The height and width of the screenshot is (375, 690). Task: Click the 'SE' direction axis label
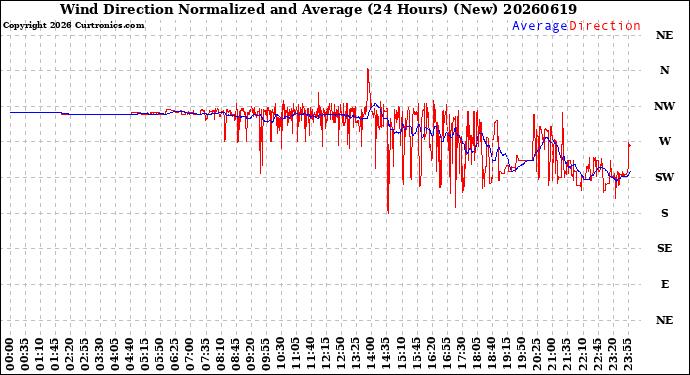click(664, 249)
